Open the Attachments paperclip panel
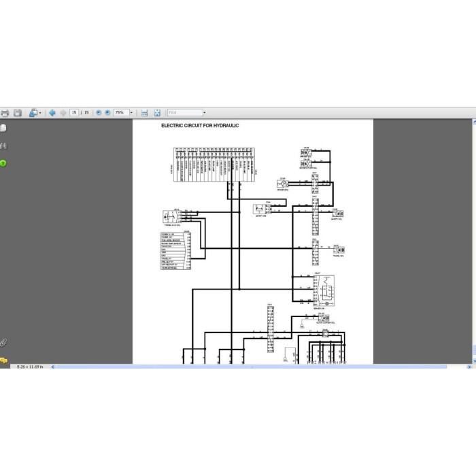 [3, 343]
